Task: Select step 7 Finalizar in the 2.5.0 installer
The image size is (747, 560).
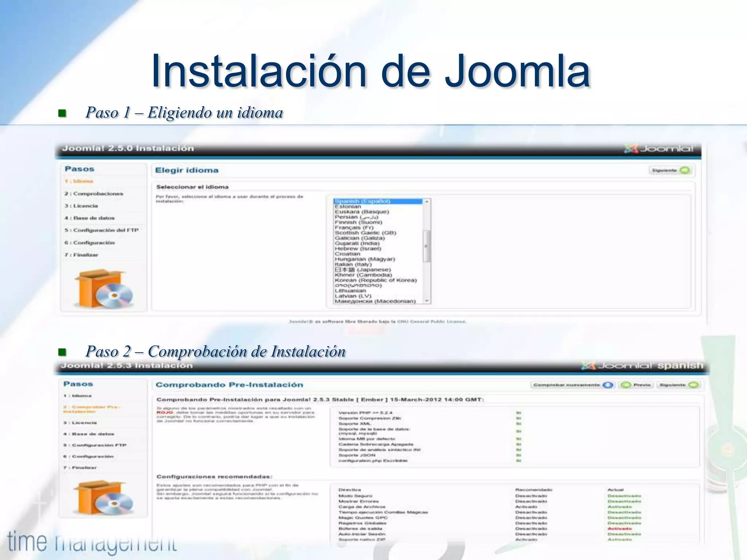Action: click(81, 255)
